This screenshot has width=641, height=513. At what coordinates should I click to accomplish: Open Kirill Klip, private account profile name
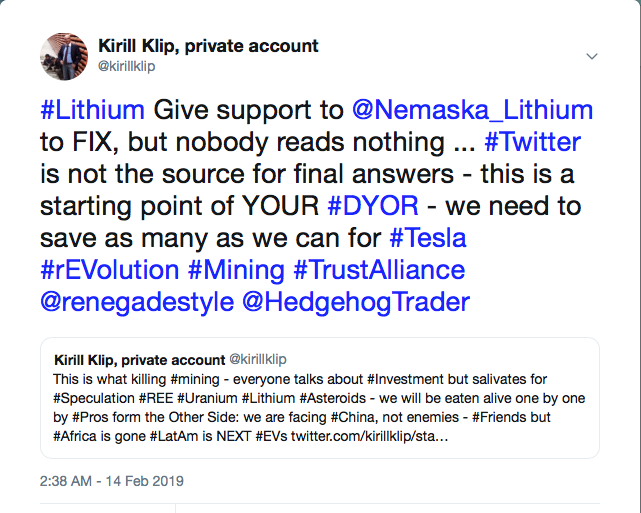tap(208, 46)
